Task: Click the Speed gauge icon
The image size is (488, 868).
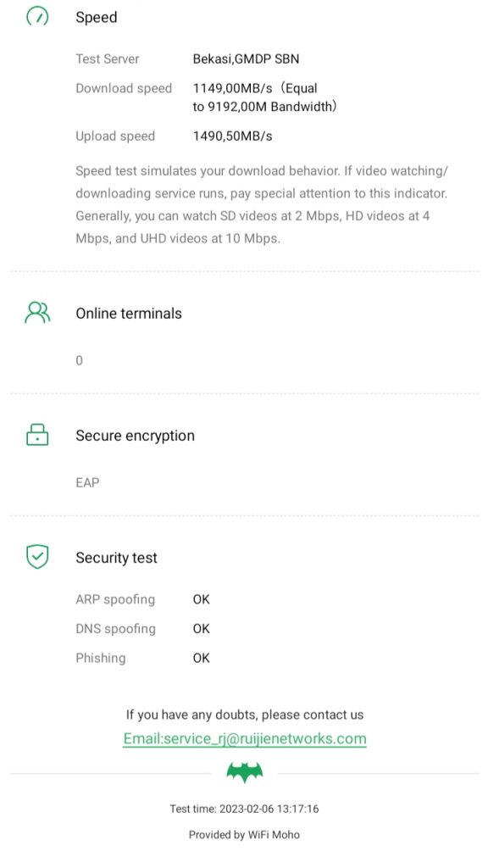Action: click(x=37, y=15)
